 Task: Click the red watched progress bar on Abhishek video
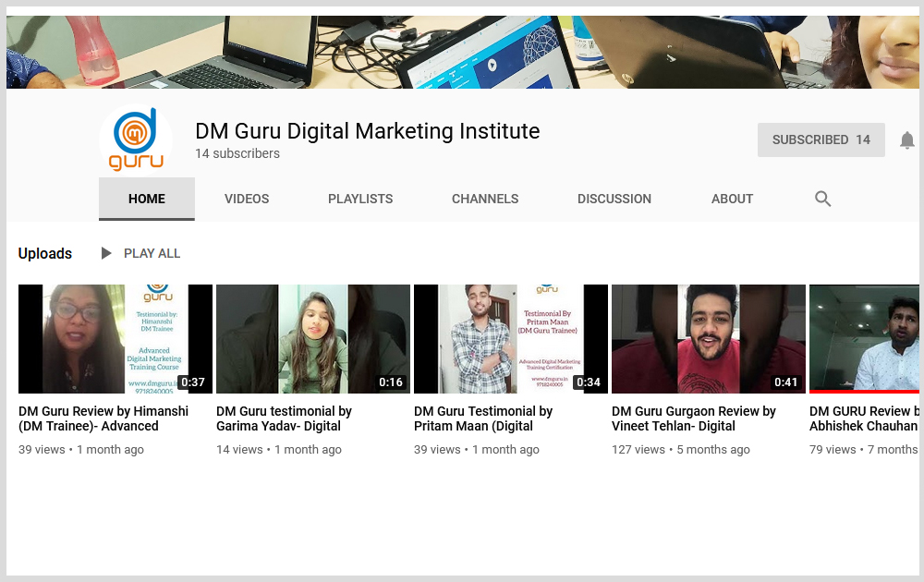[x=864, y=391]
